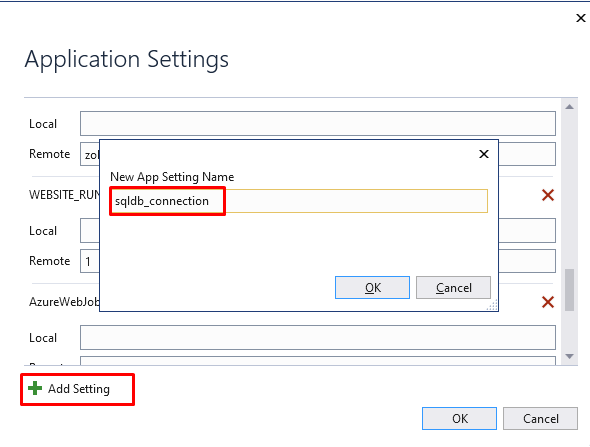Click the topmost Local value field
This screenshot has height=447, width=590.
pyautogui.click(x=318, y=123)
